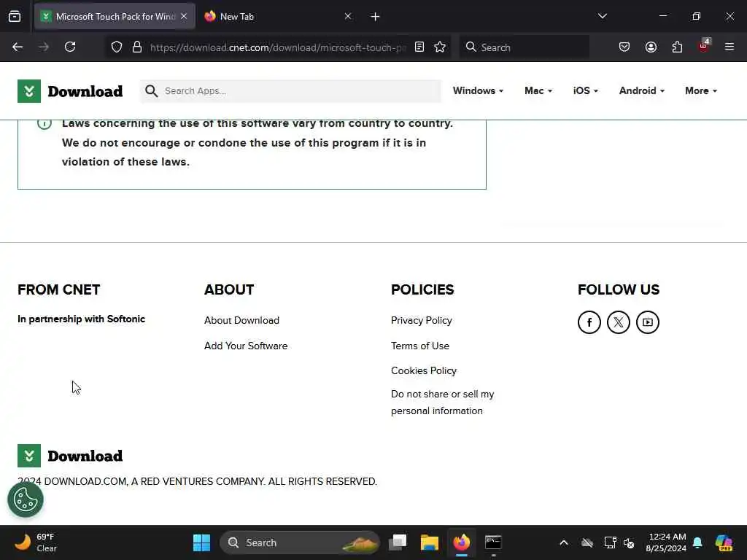
Task: Open Task View on the taskbar
Action: click(x=398, y=542)
